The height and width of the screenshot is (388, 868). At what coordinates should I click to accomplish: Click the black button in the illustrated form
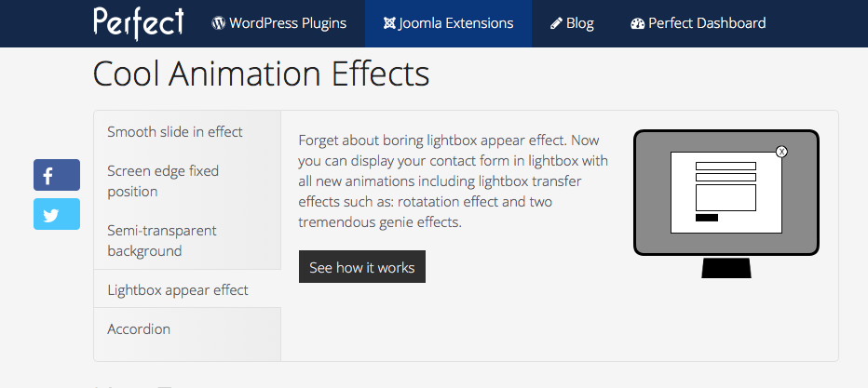click(706, 218)
